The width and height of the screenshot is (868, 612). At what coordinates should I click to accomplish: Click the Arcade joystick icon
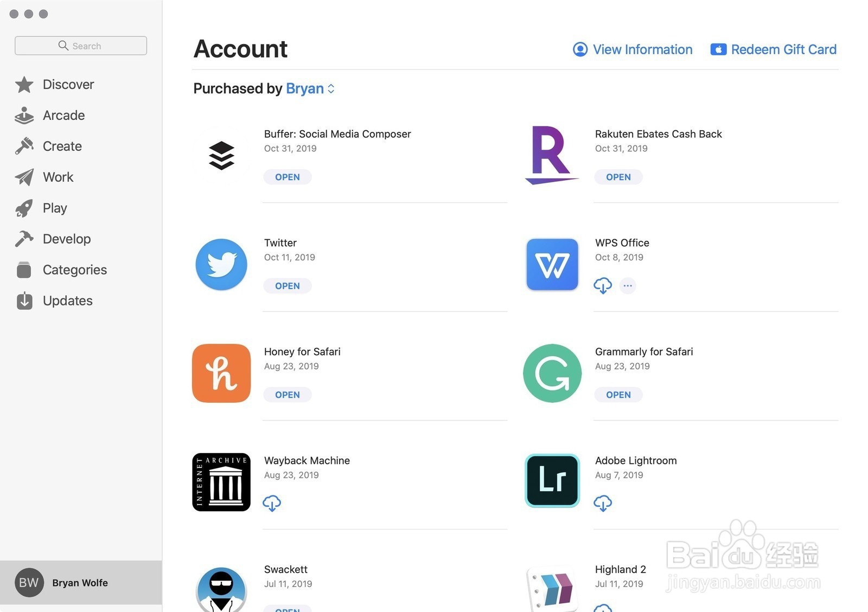coord(24,116)
